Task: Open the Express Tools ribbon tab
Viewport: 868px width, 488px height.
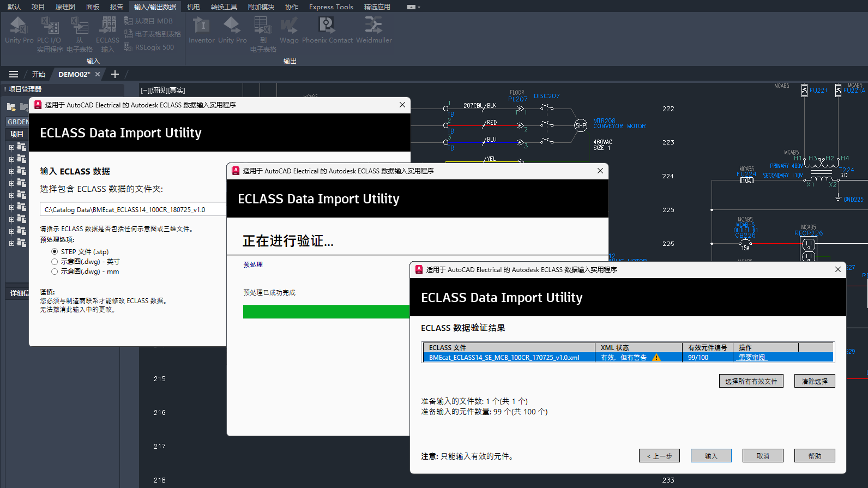Action: click(331, 7)
